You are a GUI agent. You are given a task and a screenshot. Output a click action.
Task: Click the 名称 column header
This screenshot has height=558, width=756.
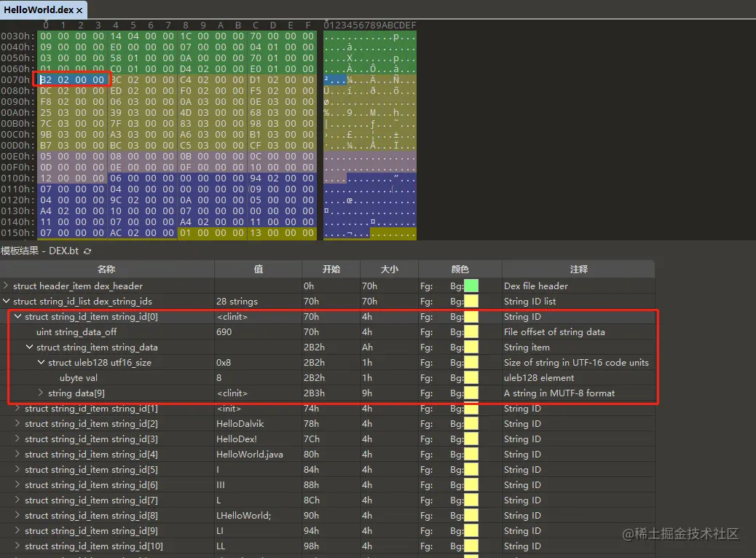pos(107,269)
